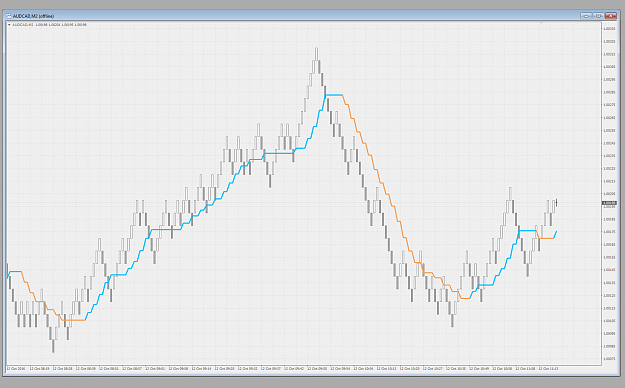Screen dimensions: 625x388
Task: Click the AUDCAD,M2 (offline) window title
Action: 33,16
